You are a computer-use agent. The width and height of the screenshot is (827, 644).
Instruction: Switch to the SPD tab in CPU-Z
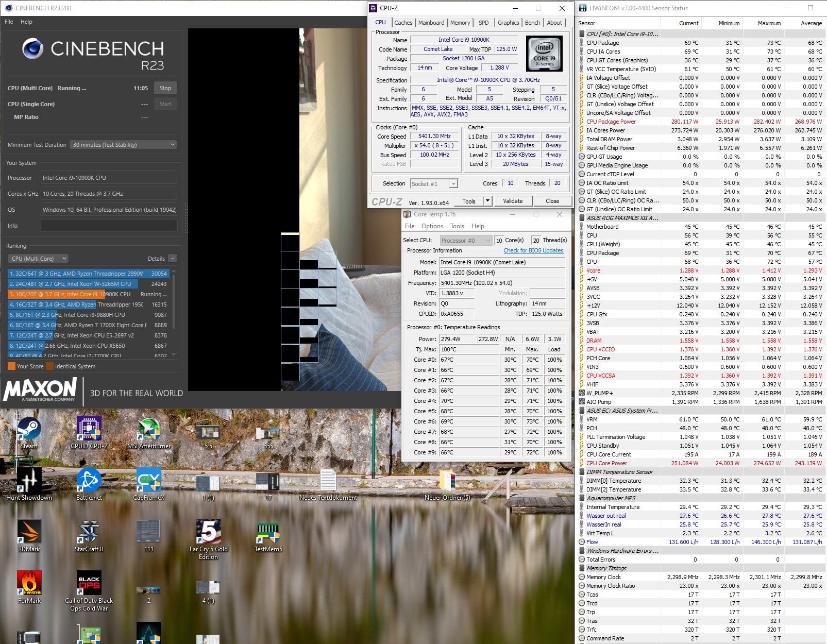point(483,23)
